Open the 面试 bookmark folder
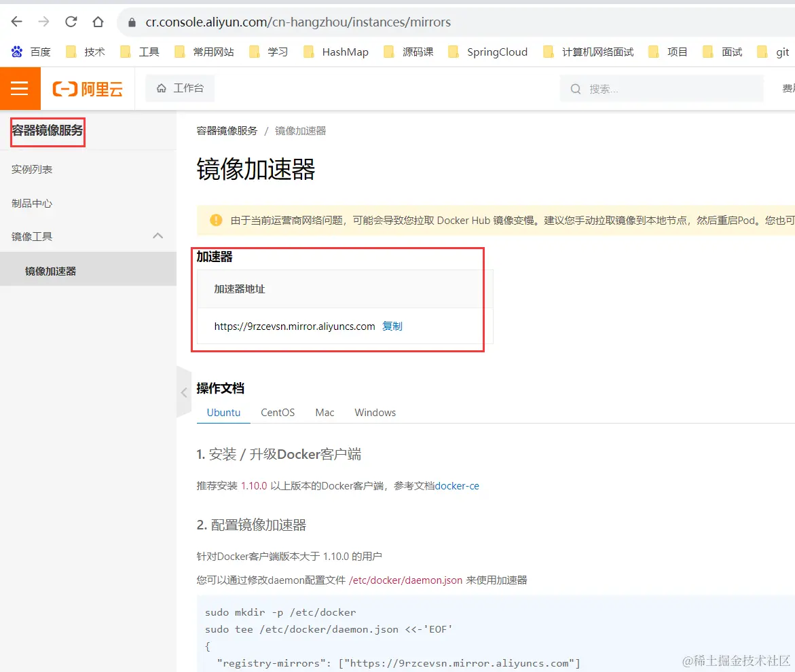This screenshot has height=672, width=795. click(722, 52)
